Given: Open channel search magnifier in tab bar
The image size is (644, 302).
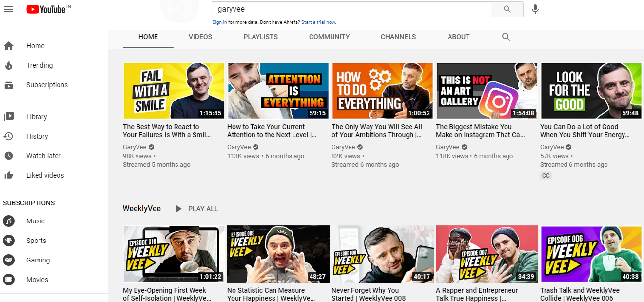Looking at the screenshot, I should [506, 37].
